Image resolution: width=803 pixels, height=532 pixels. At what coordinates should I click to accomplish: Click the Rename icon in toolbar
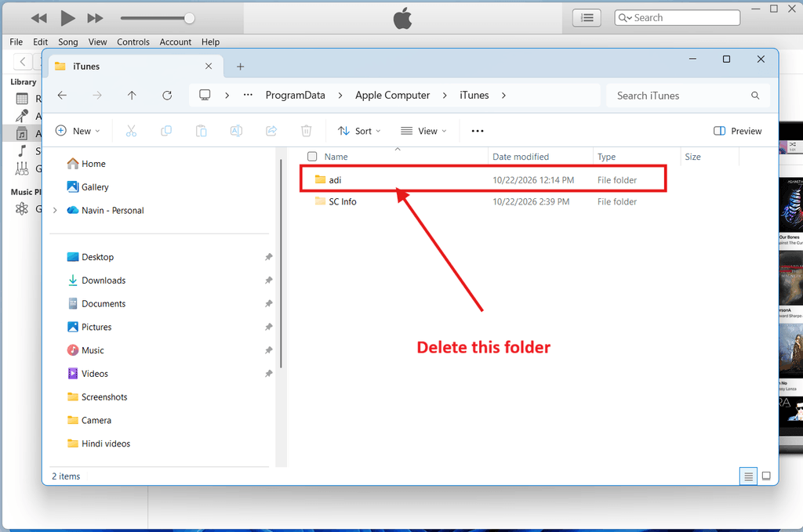point(236,131)
